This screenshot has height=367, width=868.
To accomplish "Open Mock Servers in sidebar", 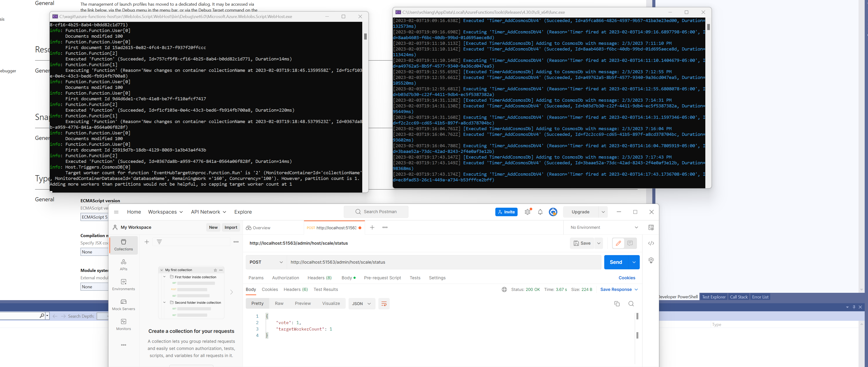I will (x=123, y=304).
